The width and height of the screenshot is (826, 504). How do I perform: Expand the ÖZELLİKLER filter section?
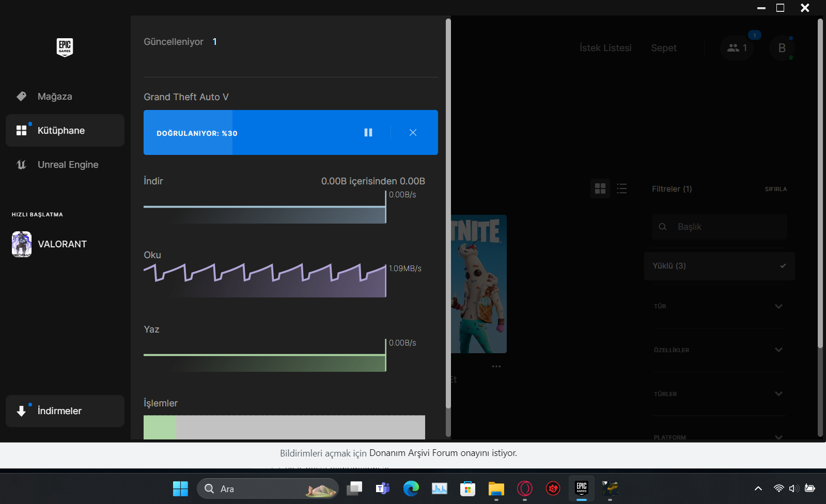[720, 350]
